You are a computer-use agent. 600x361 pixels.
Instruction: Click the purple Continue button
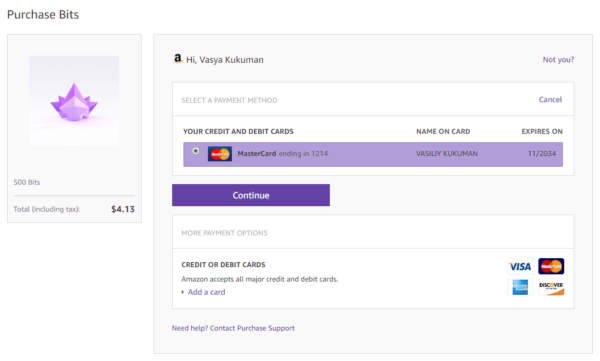[x=251, y=195]
